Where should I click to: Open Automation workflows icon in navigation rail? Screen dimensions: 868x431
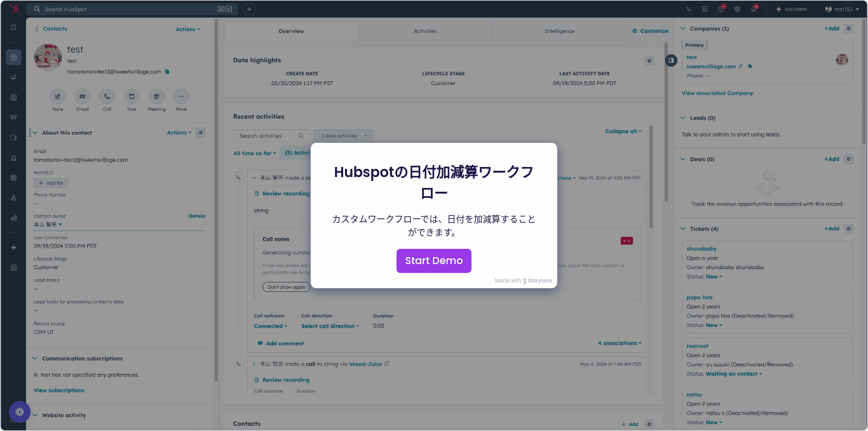(x=13, y=197)
